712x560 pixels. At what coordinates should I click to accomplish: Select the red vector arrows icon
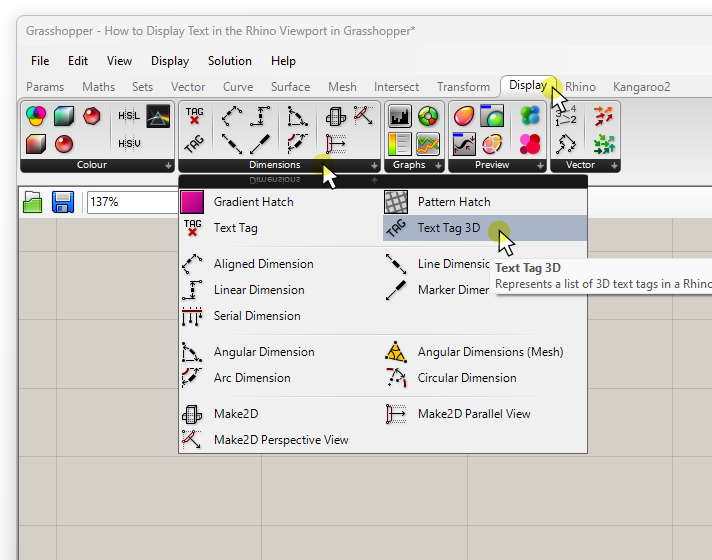(603, 116)
